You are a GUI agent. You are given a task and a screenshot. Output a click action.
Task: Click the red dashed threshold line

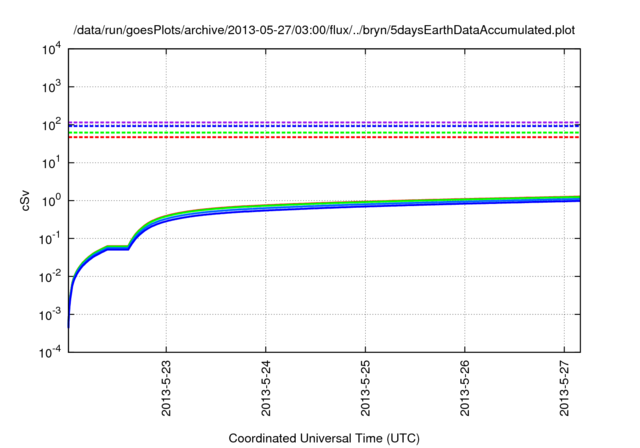(x=324, y=137)
